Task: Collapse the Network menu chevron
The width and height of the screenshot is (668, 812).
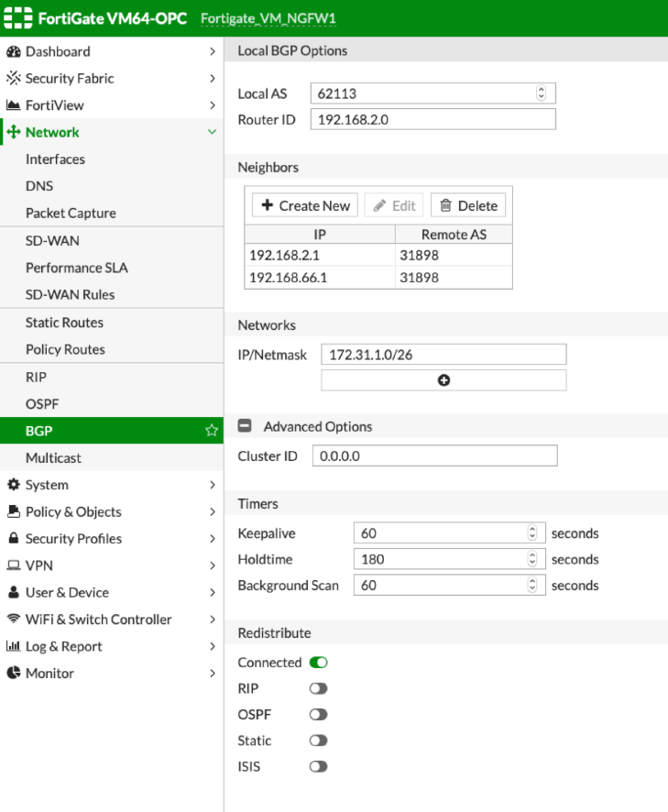Action: (x=212, y=132)
